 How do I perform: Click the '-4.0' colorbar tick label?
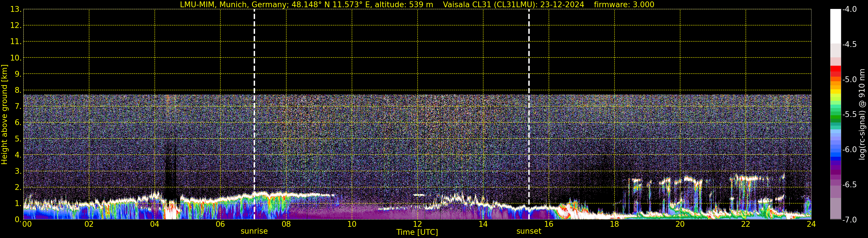pos(849,10)
